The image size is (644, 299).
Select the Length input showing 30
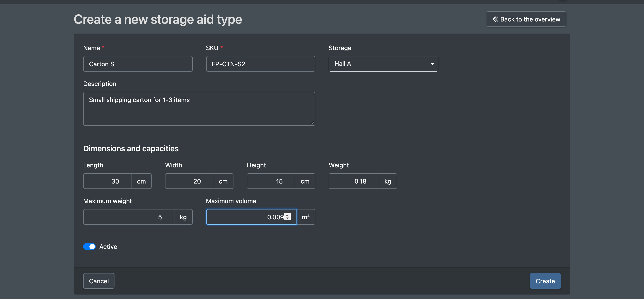pos(107,181)
